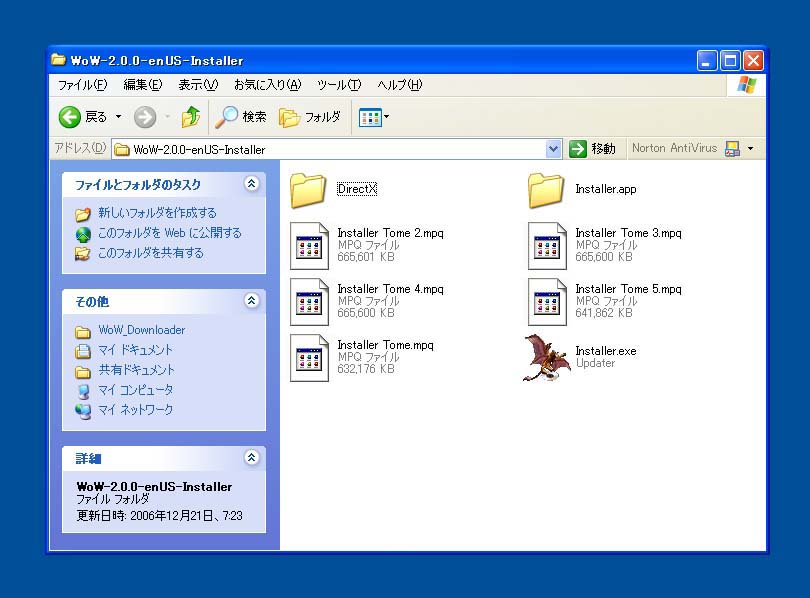Open the ファイル(F) menu
The height and width of the screenshot is (598, 810).
click(82, 85)
